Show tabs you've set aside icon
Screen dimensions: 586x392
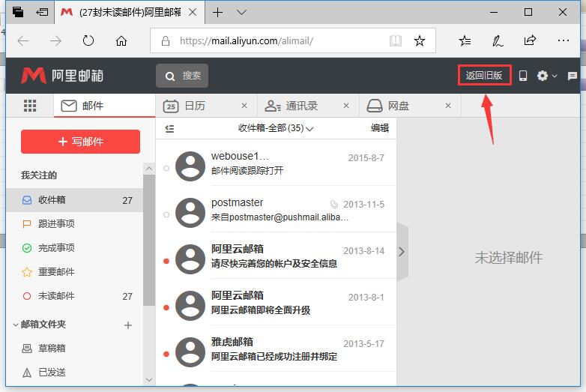click(x=17, y=12)
